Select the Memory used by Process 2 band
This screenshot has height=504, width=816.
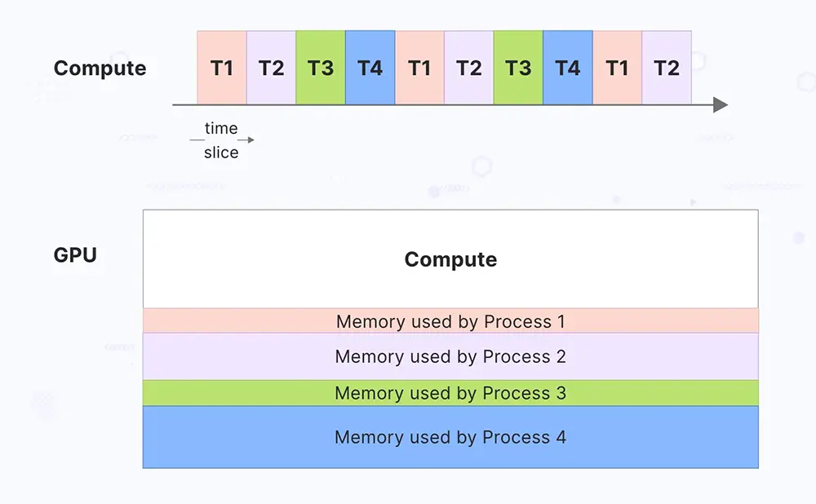pos(450,356)
